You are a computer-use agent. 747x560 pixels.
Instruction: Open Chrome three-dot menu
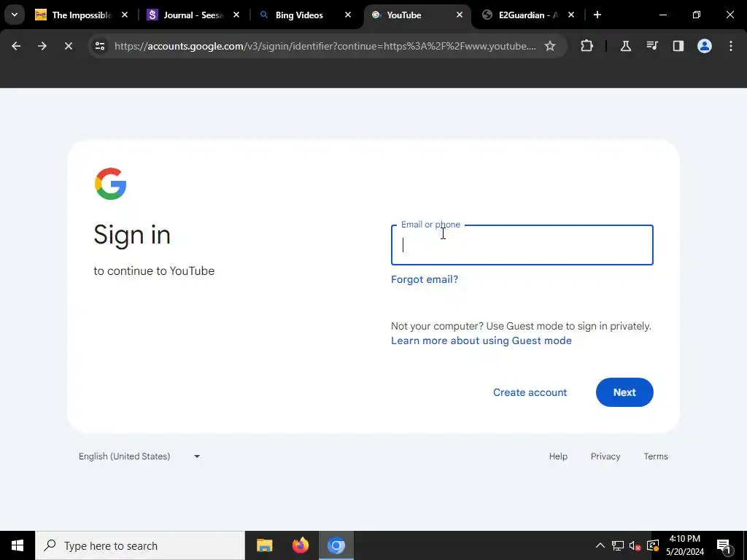[731, 46]
